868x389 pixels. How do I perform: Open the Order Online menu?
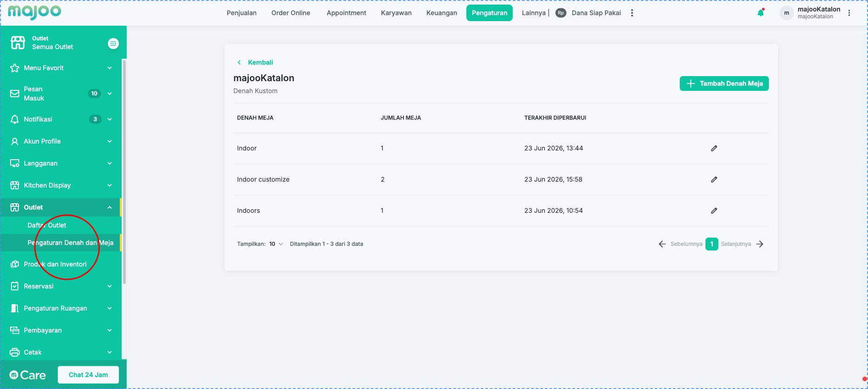pos(291,13)
